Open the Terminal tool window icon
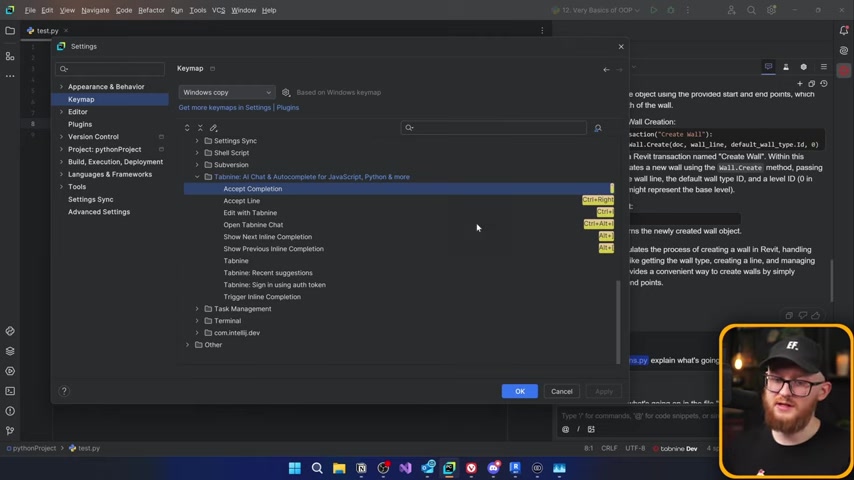854x480 pixels. click(10, 391)
